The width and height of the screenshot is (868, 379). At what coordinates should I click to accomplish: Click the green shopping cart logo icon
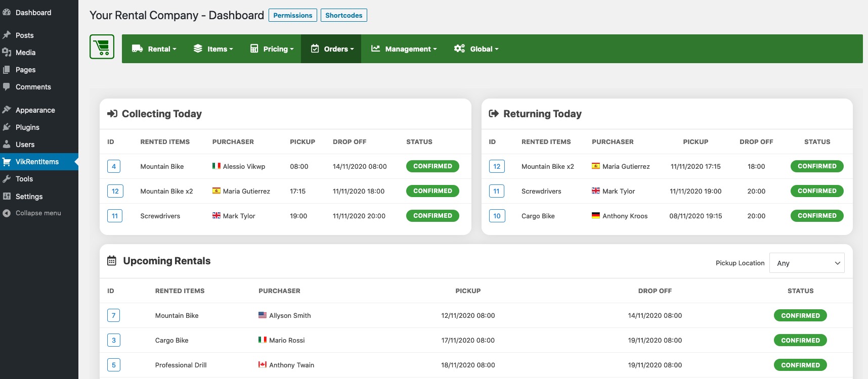[x=102, y=47]
